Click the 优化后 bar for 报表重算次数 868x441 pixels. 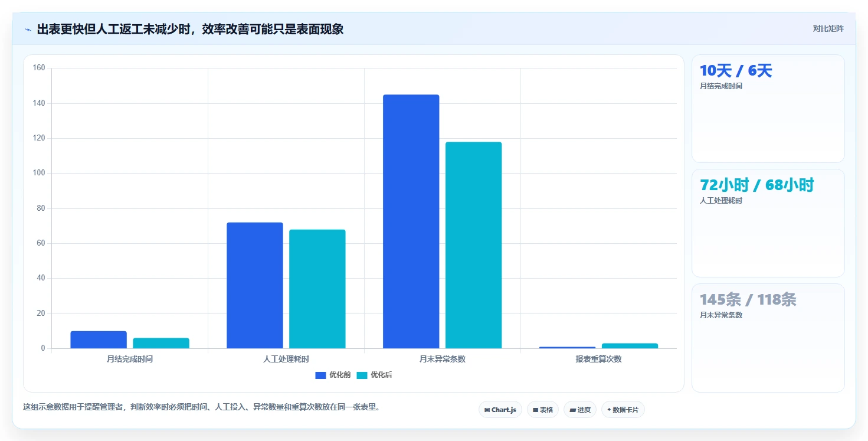630,346
